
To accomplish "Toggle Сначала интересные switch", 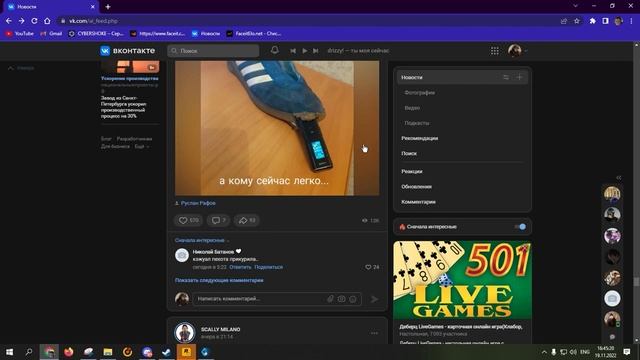I will click(x=520, y=227).
